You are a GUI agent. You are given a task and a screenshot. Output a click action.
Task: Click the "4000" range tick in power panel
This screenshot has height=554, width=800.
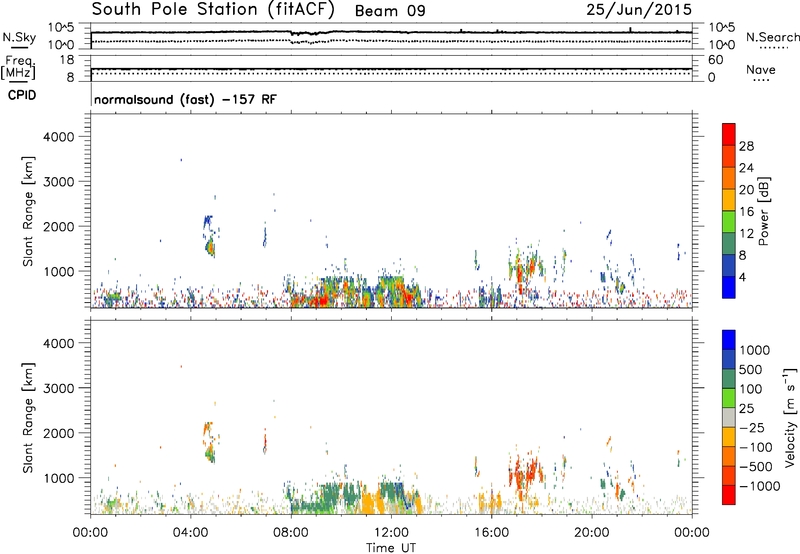click(x=58, y=137)
